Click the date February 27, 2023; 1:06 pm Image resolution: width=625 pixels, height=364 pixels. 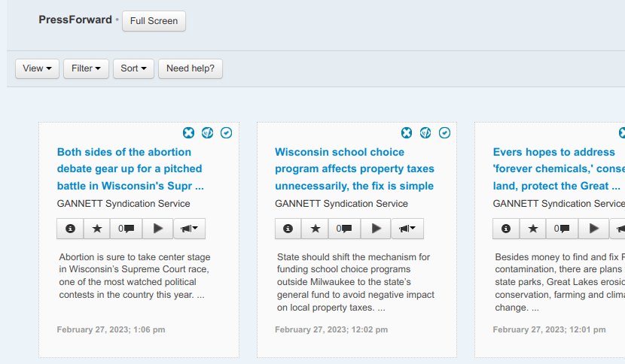(x=111, y=329)
